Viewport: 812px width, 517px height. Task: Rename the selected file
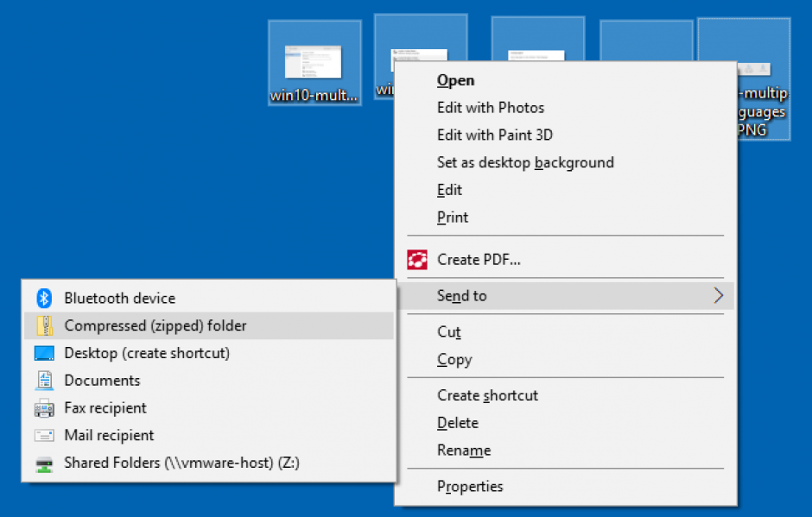coord(463,450)
